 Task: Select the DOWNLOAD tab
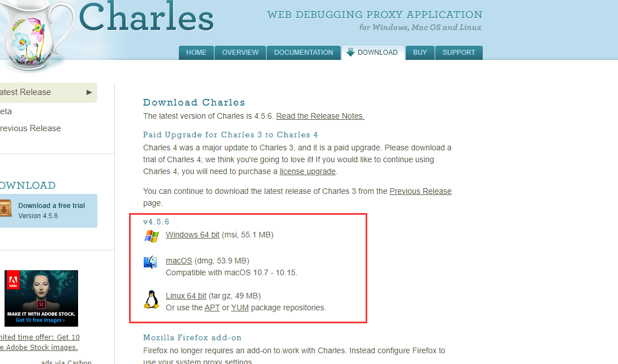pyautogui.click(x=374, y=53)
